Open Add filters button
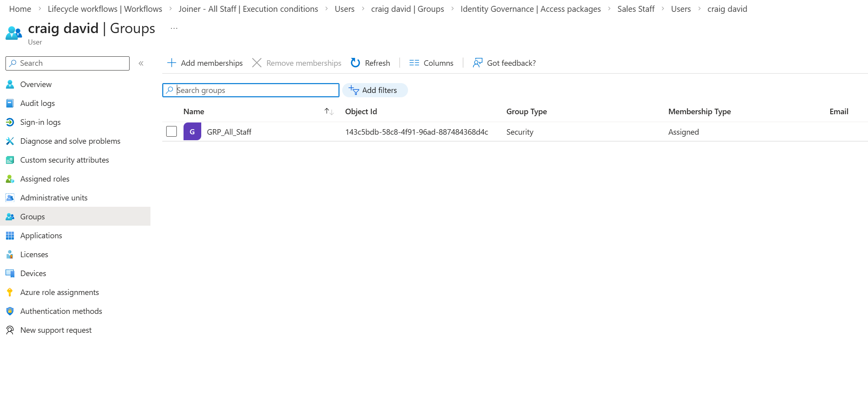The width and height of the screenshot is (868, 408). pyautogui.click(x=375, y=90)
